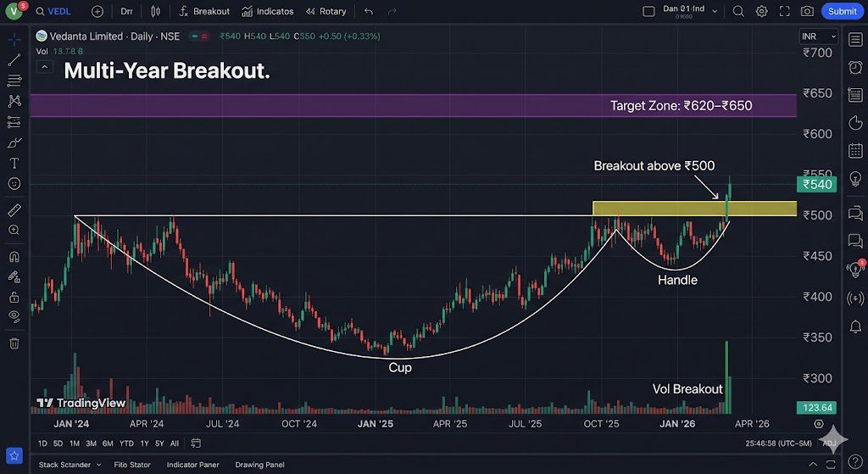Open the chart interval selector
Image resolution: width=868 pixels, height=474 pixels.
pyautogui.click(x=127, y=11)
